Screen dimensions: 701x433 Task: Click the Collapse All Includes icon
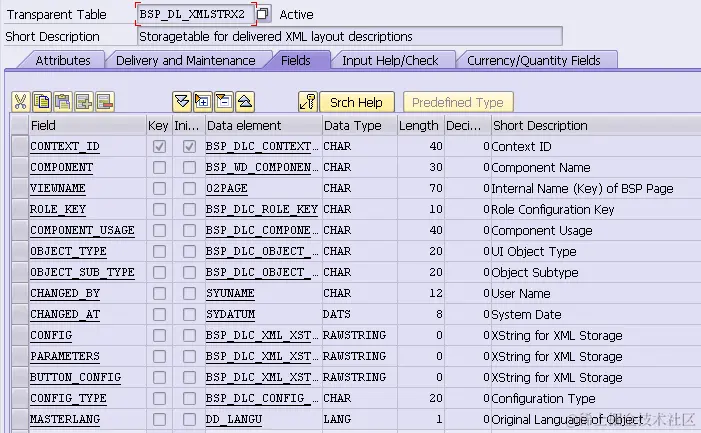click(x=245, y=102)
